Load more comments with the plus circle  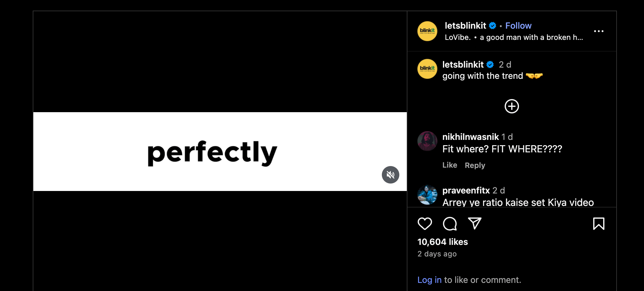point(512,106)
